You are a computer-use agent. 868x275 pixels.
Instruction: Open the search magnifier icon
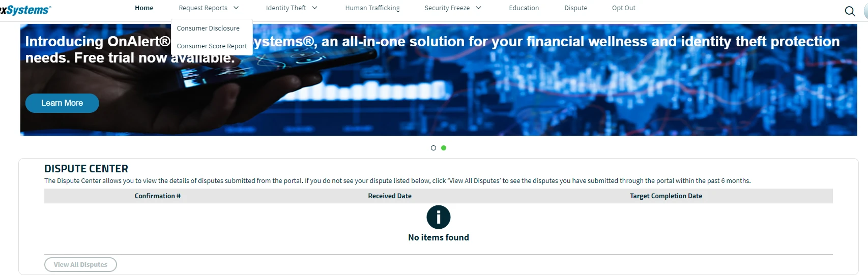(x=850, y=11)
